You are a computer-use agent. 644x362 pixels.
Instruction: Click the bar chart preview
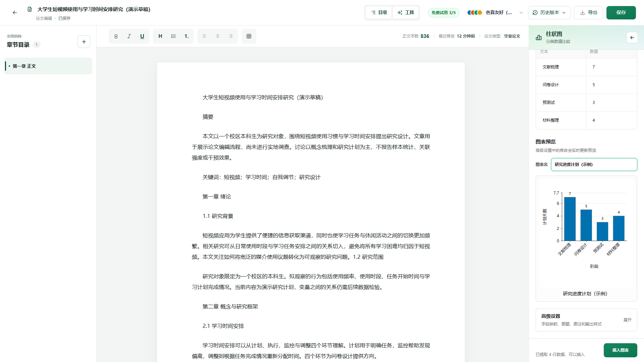point(586,239)
